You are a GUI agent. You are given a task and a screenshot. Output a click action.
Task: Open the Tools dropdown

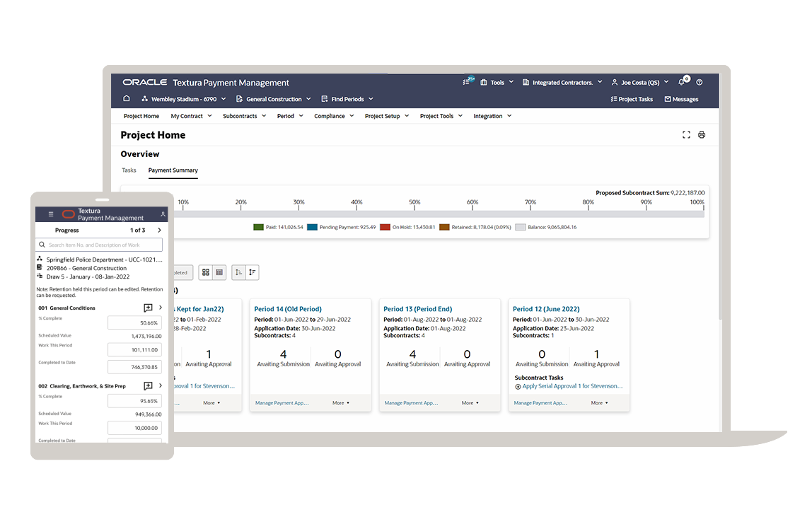pyautogui.click(x=496, y=82)
